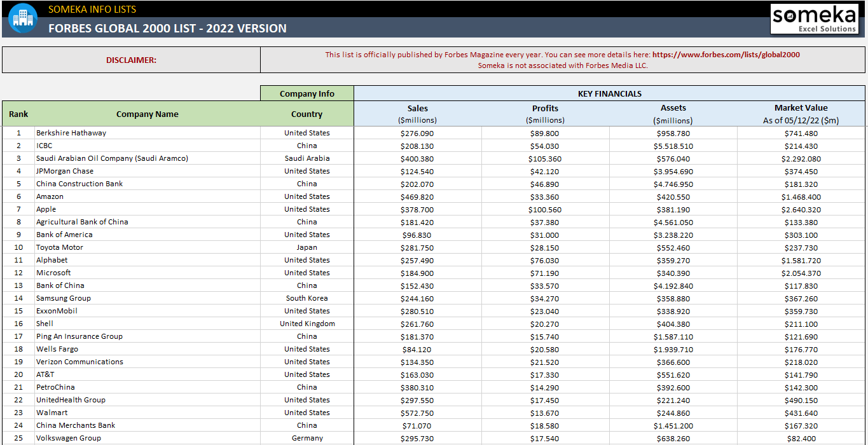Viewport: 868px width, 445px height.
Task: Select Amazon's Sales value cell
Action: pos(418,196)
